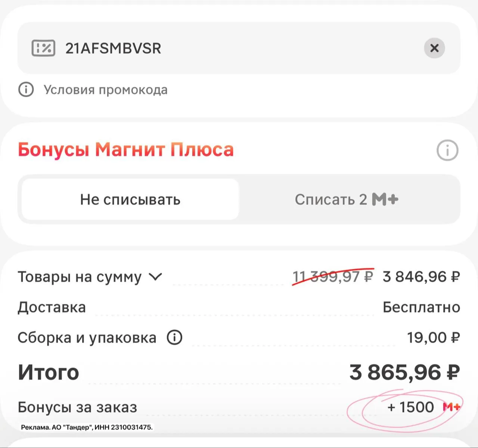Open the info icon next to Условия промокода

click(26, 90)
